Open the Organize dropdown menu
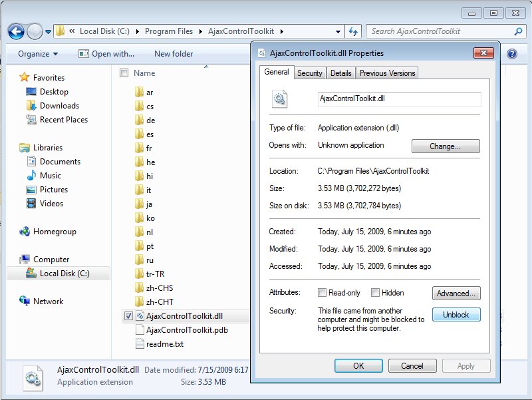 coord(38,54)
